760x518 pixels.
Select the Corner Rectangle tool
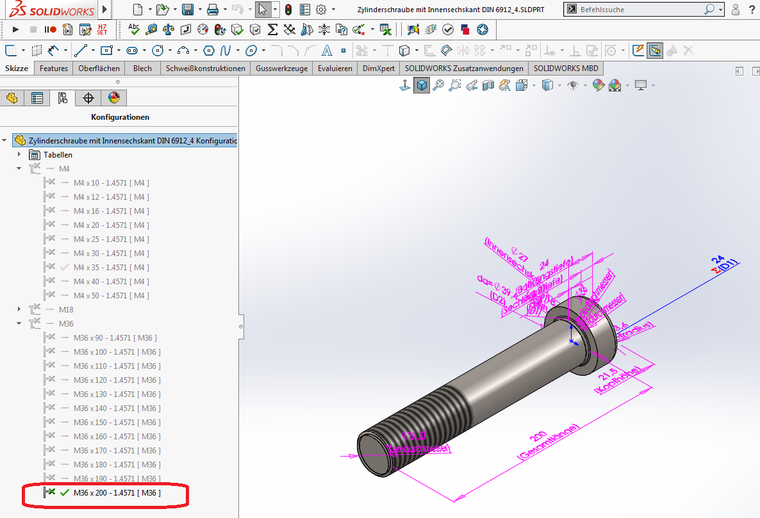[106, 50]
